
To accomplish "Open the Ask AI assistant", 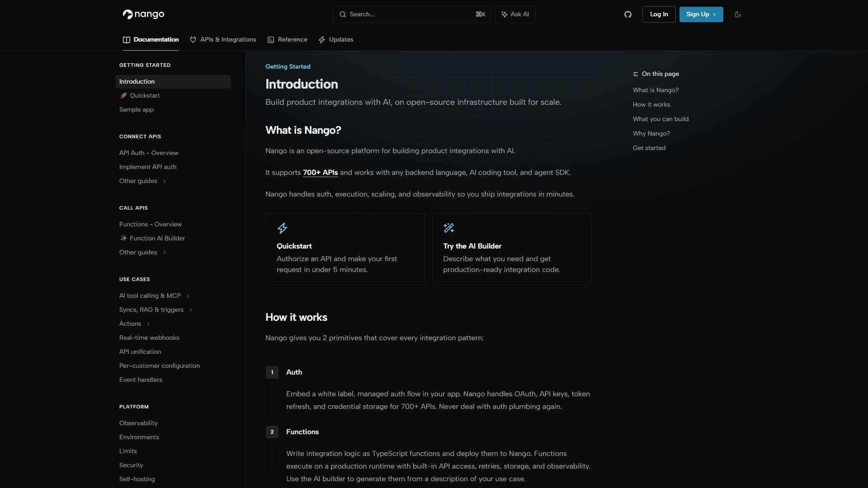I will 515,14.
